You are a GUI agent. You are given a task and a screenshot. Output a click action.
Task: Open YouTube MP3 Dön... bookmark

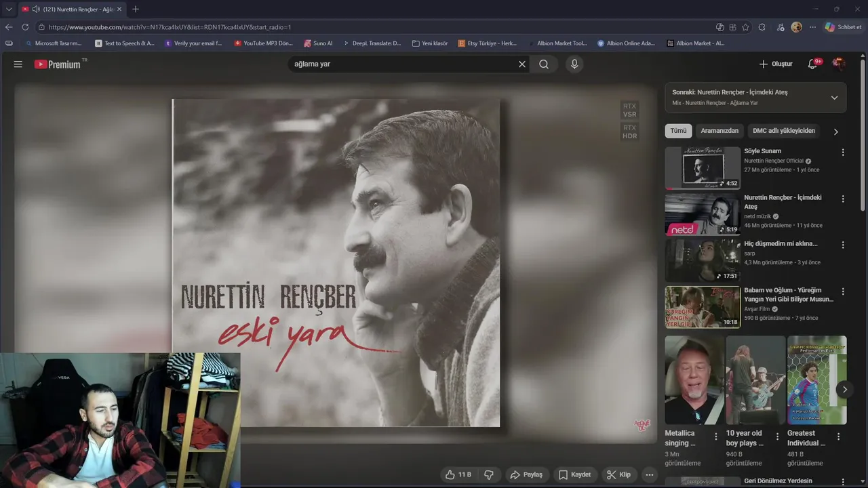click(263, 43)
